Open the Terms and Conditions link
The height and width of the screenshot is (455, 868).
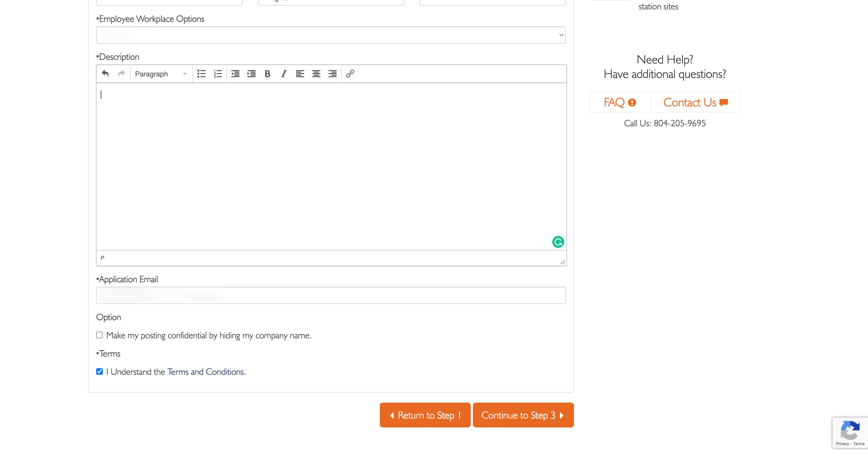[205, 372]
